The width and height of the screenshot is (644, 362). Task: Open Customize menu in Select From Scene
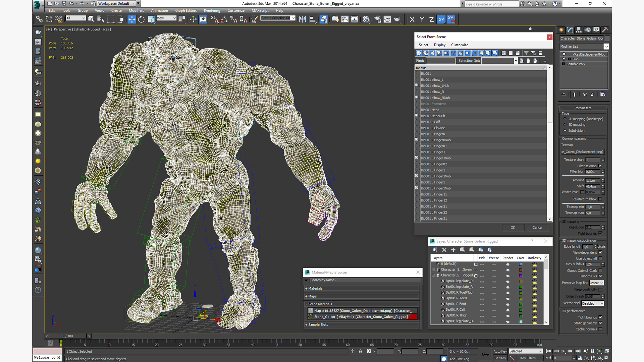460,45
